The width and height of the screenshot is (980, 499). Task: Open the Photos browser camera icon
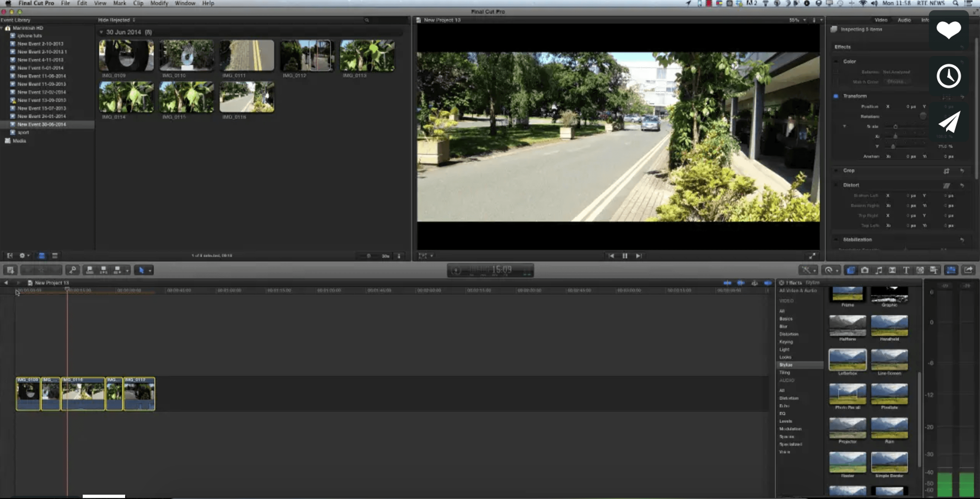click(x=865, y=270)
